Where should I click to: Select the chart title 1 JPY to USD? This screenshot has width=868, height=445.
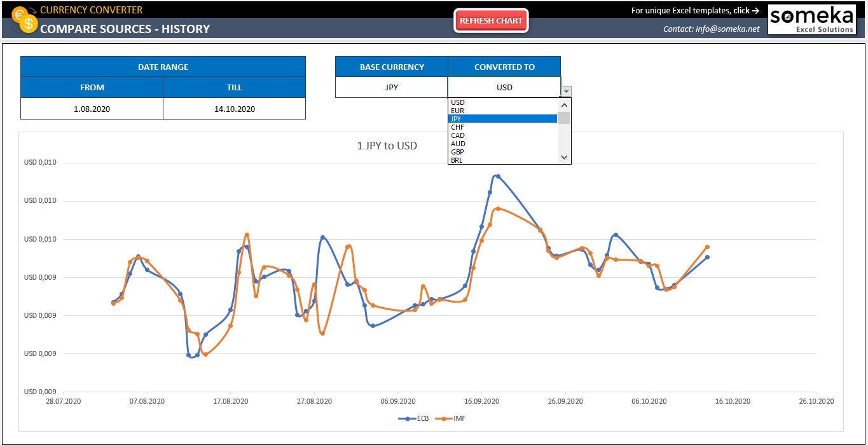coord(387,146)
